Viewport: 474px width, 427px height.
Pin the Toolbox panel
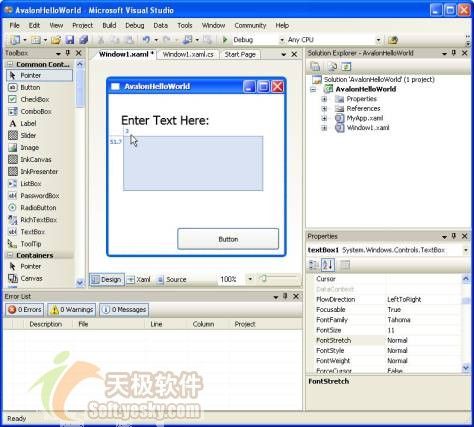[x=68, y=53]
